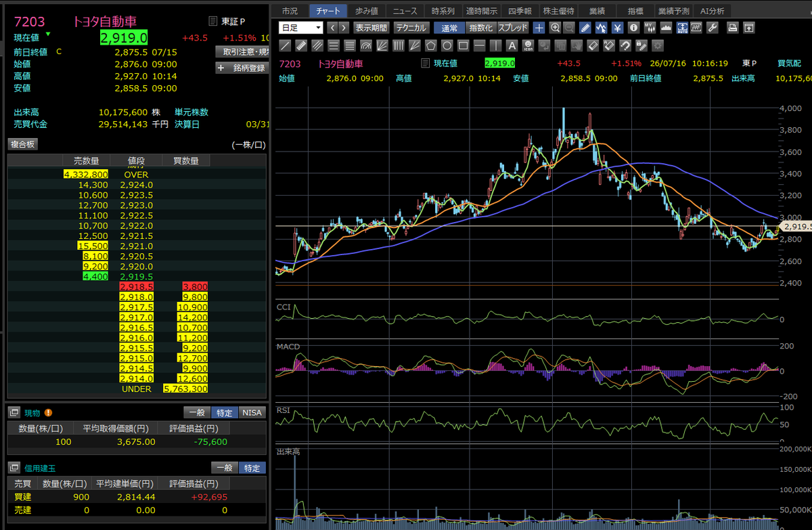Pop out the chart into a window
The height and width of the screenshot is (530, 812).
click(748, 28)
